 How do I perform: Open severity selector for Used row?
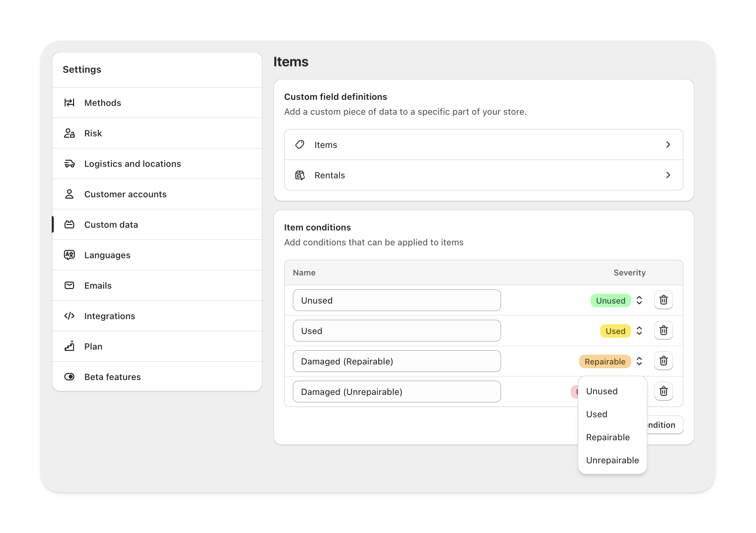pos(639,331)
